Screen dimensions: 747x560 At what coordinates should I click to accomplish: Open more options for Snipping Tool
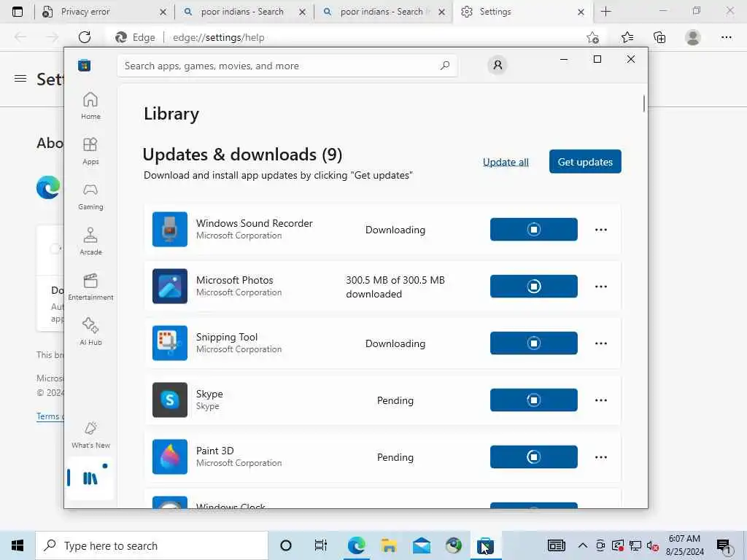[x=601, y=343]
